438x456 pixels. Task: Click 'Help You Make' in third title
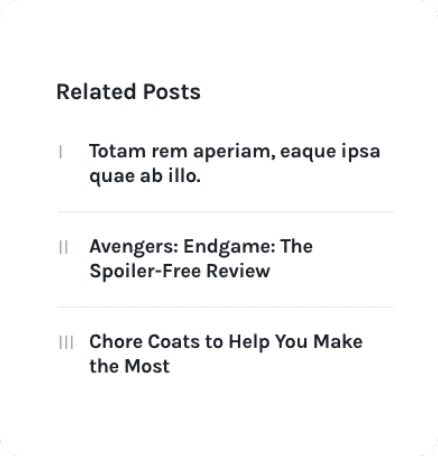click(296, 343)
